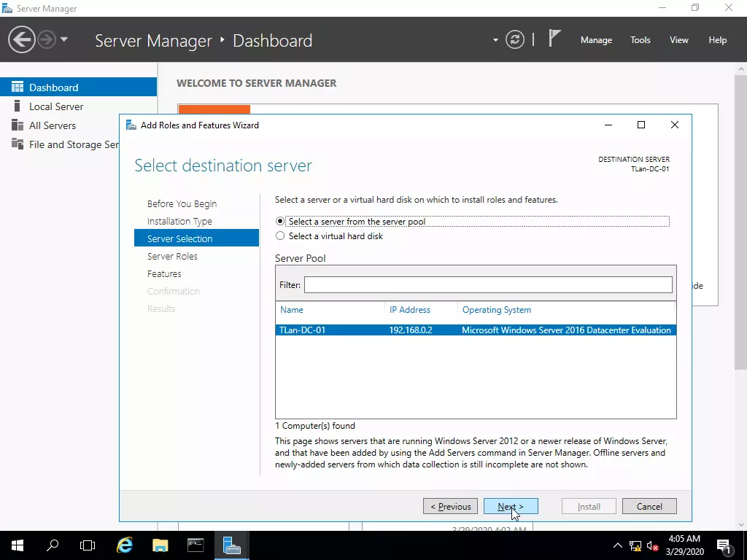Select Local Server in the sidebar
The image size is (747, 560).
coord(78,106)
